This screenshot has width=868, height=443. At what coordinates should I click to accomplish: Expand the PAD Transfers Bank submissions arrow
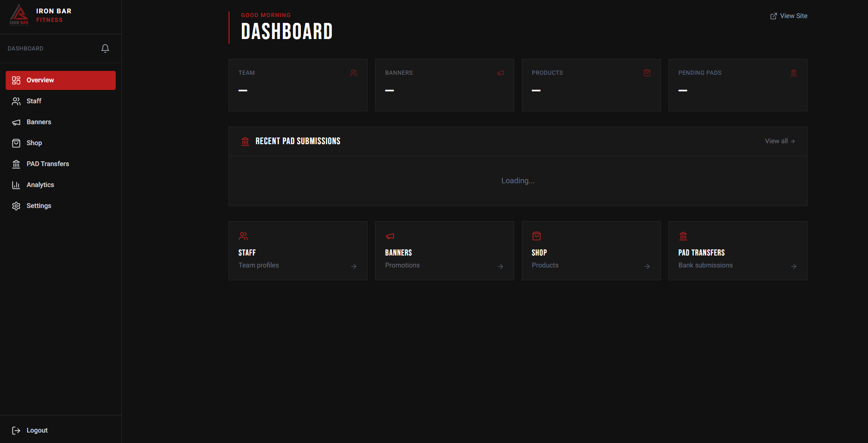point(793,266)
